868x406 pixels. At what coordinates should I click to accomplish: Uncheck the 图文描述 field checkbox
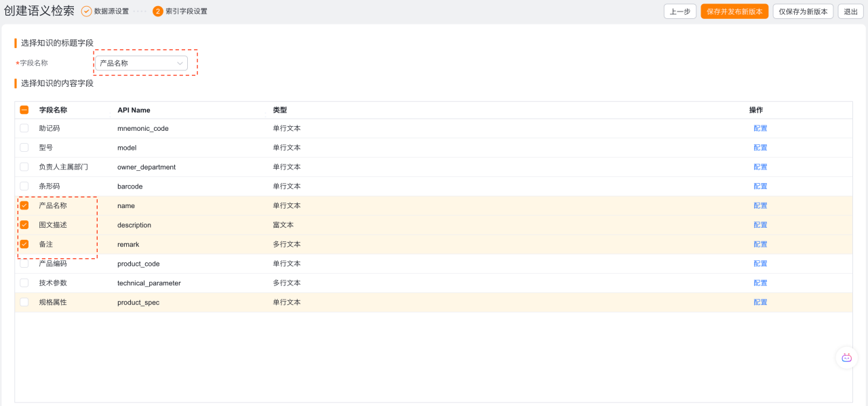pyautogui.click(x=24, y=225)
